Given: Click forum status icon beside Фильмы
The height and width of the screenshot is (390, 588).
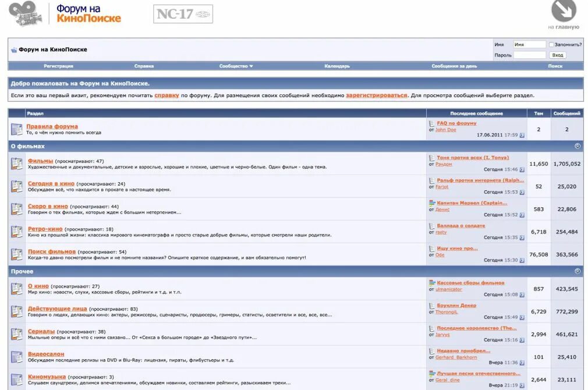Looking at the screenshot, I should click(x=16, y=164).
